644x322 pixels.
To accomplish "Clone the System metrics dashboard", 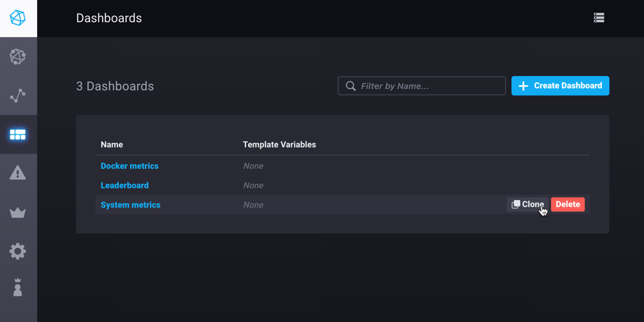I will click(x=527, y=204).
